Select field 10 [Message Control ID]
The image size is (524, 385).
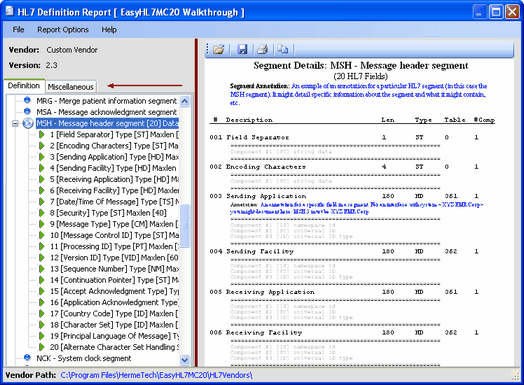114,235
